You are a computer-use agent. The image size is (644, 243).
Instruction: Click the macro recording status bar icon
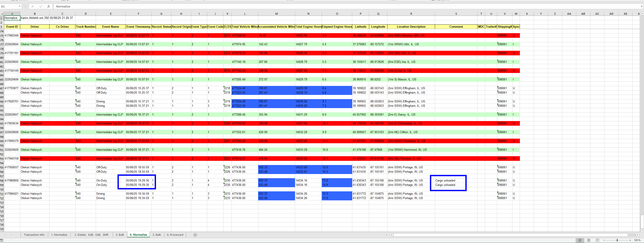[x=2, y=240]
